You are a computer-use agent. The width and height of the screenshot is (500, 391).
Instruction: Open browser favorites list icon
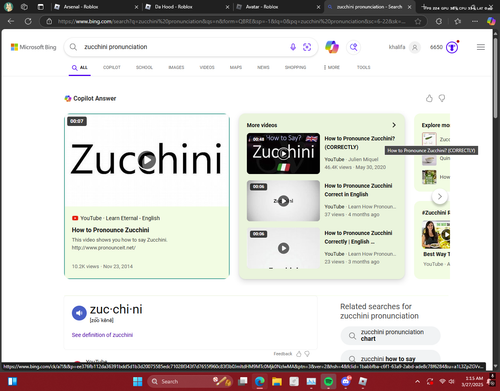(458, 21)
